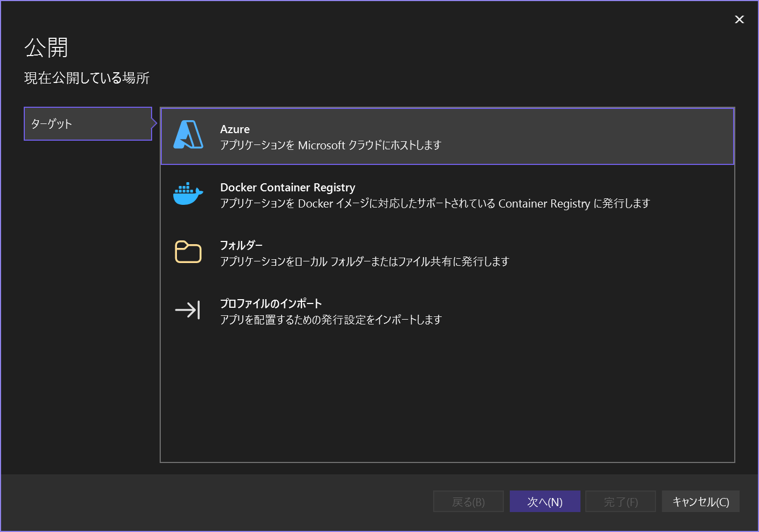Click the Docker whale icon

pyautogui.click(x=188, y=194)
